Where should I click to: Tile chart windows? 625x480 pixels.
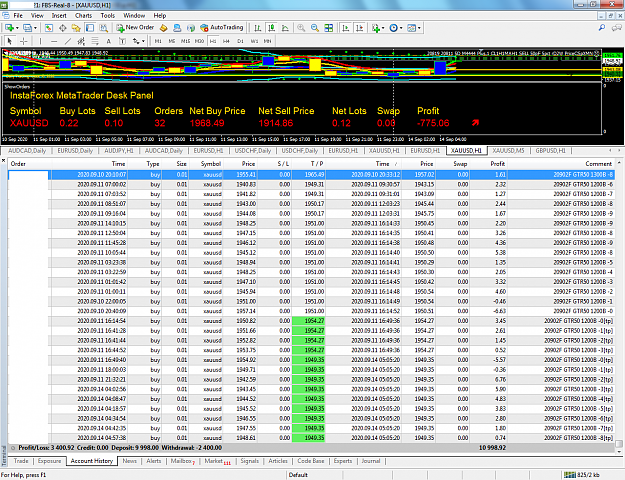click(328, 28)
